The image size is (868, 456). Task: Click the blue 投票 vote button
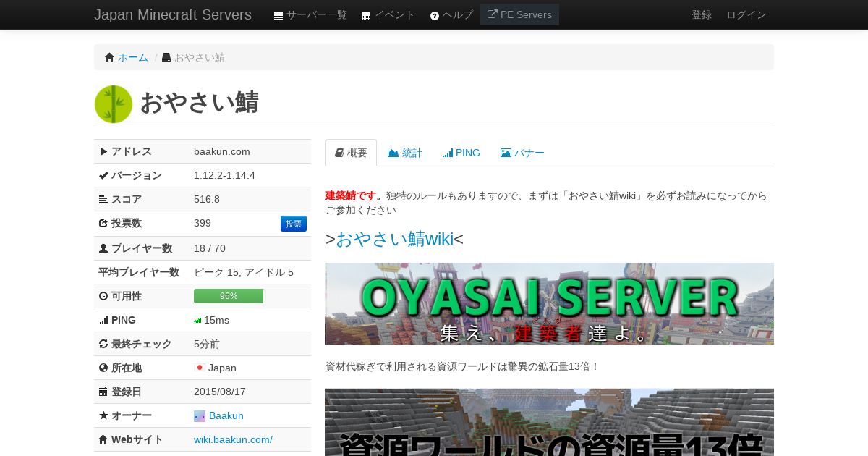tap(294, 224)
